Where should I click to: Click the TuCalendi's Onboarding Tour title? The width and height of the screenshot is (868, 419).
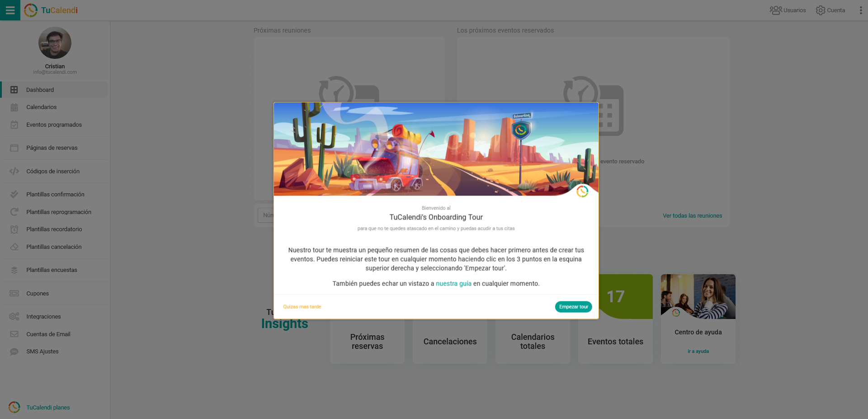[436, 217]
